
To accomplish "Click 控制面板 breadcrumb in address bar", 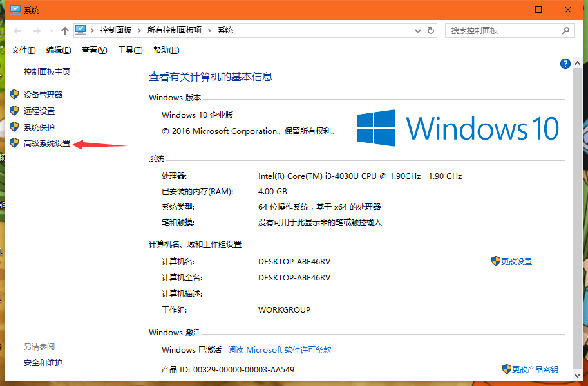I will point(116,30).
